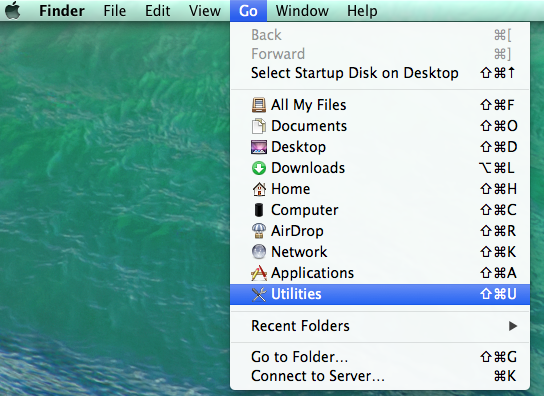The width and height of the screenshot is (544, 396).
Task: Close the highlighted Go menu
Action: (248, 11)
